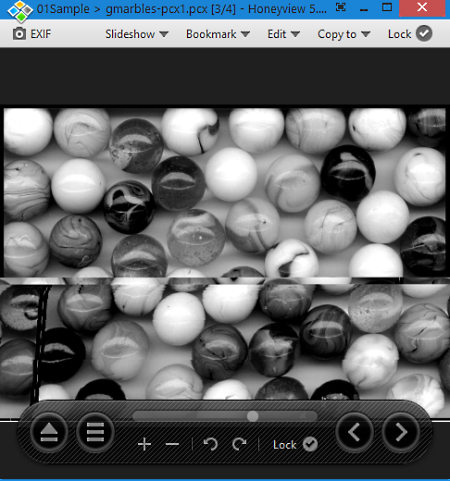Zoom in with the plus icon
This screenshot has width=450, height=481.
(144, 444)
